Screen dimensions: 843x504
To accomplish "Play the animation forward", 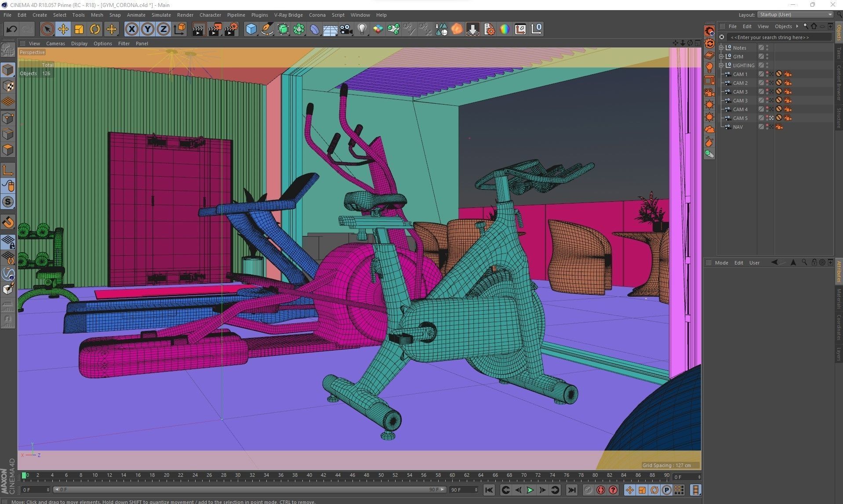I will tap(530, 490).
